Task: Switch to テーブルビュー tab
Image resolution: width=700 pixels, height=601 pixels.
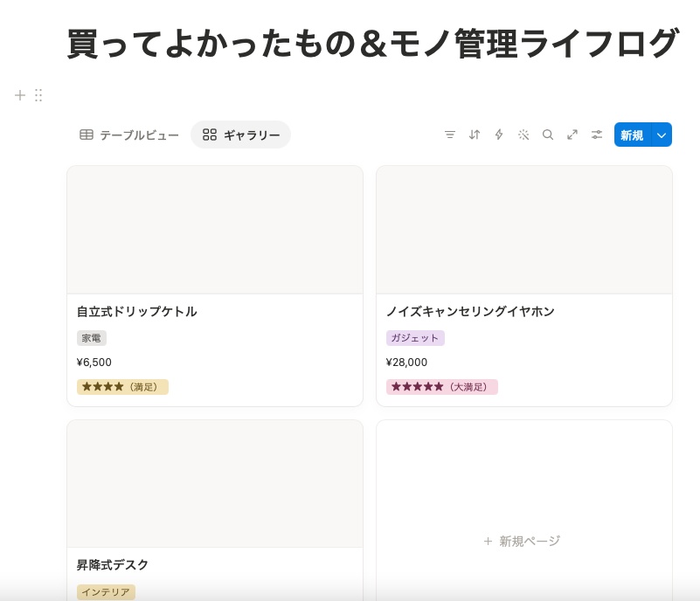Action: (129, 135)
